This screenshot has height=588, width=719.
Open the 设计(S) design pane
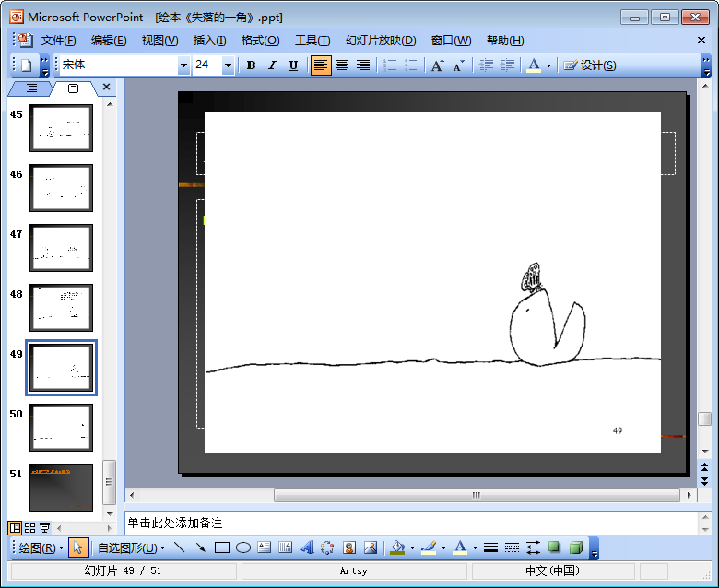tap(590, 65)
